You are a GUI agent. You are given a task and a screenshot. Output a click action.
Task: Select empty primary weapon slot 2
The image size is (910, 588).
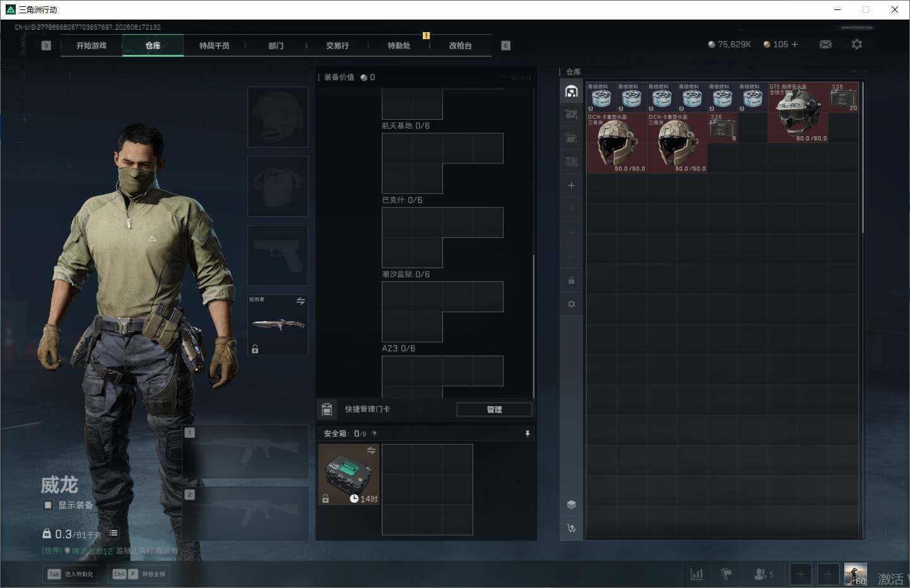245,513
